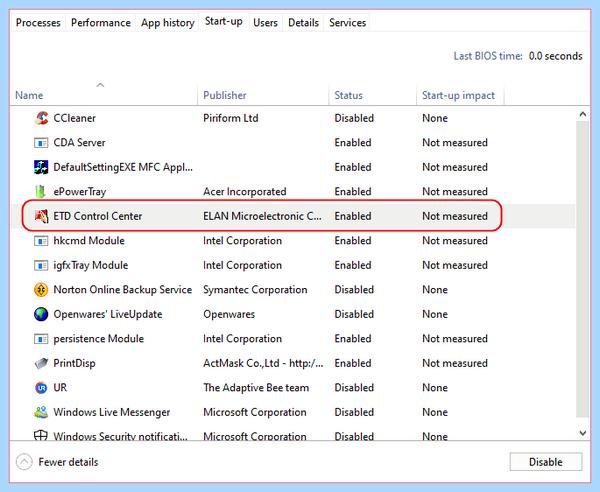The image size is (600, 492).
Task: Select the Start-up tab
Action: click(223, 21)
